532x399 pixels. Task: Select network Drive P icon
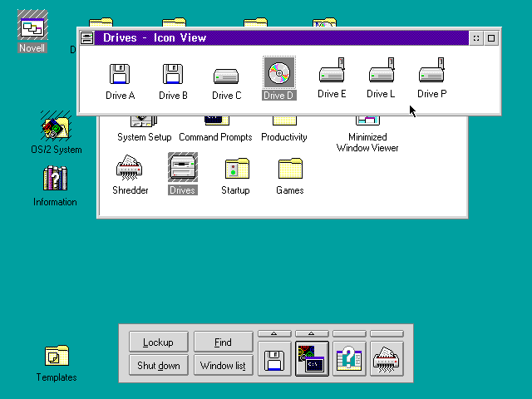click(431, 70)
